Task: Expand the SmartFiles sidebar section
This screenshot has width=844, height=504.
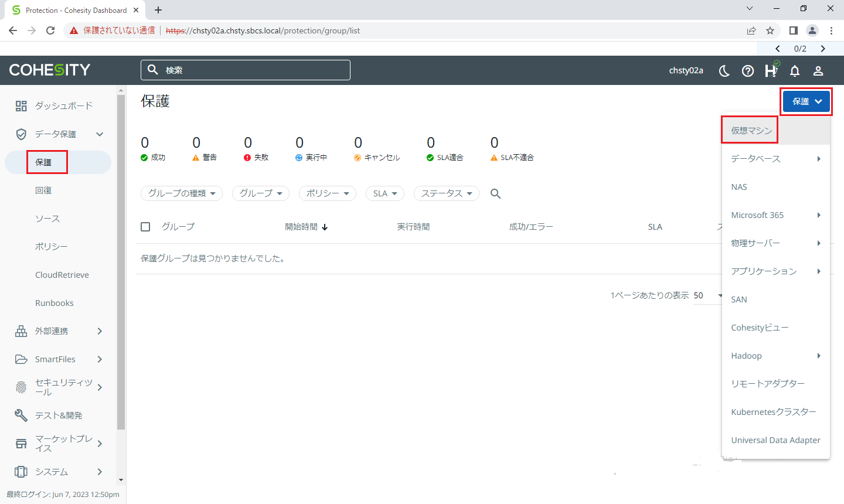Action: pyautogui.click(x=100, y=359)
